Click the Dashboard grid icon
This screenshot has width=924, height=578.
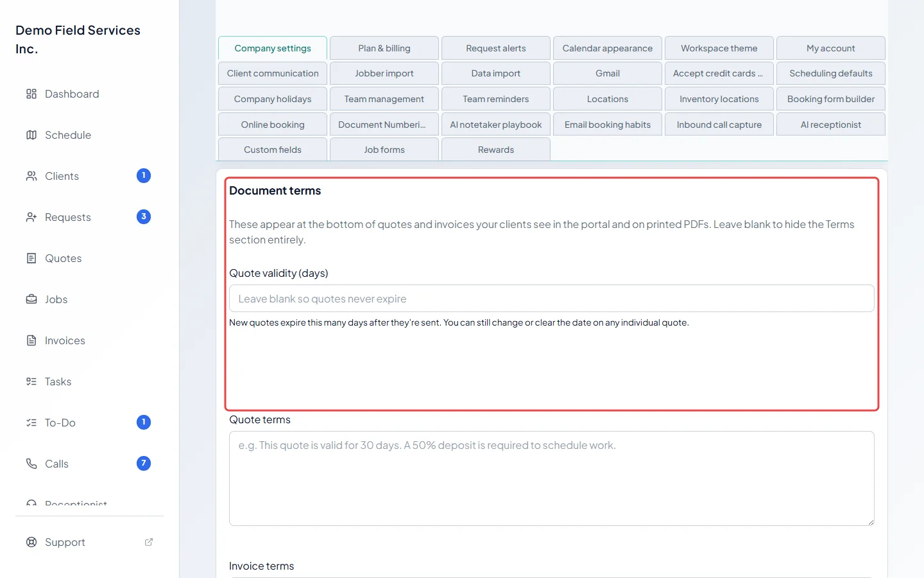[31, 94]
